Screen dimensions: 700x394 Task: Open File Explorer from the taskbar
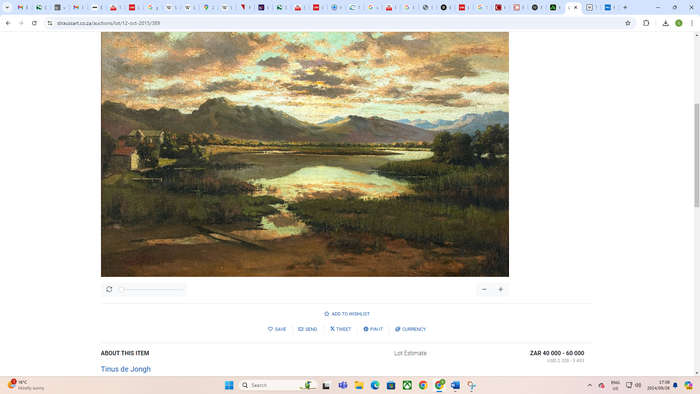coord(359,385)
